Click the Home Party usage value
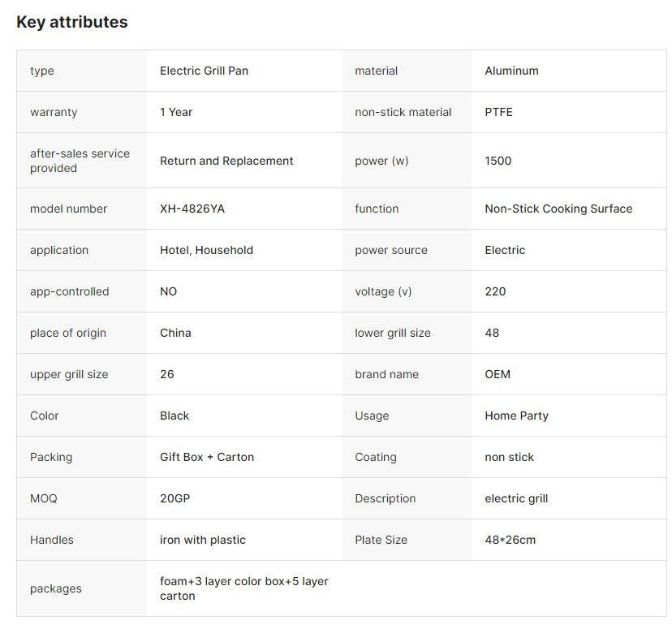 (x=516, y=416)
